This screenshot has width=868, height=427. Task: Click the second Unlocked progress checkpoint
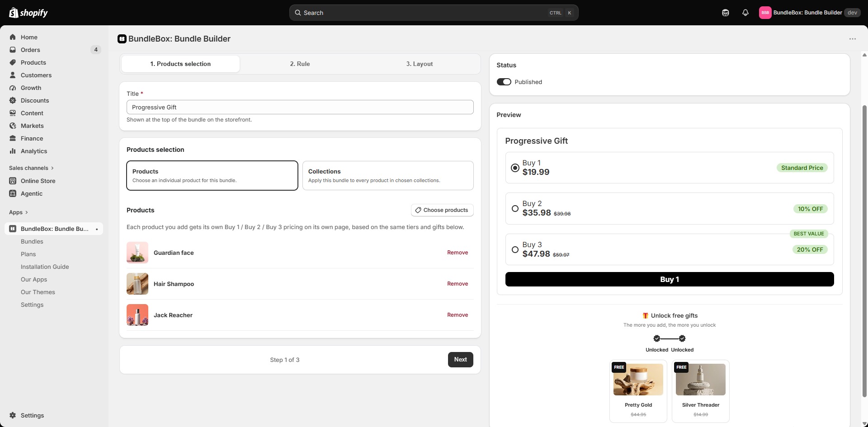682,338
